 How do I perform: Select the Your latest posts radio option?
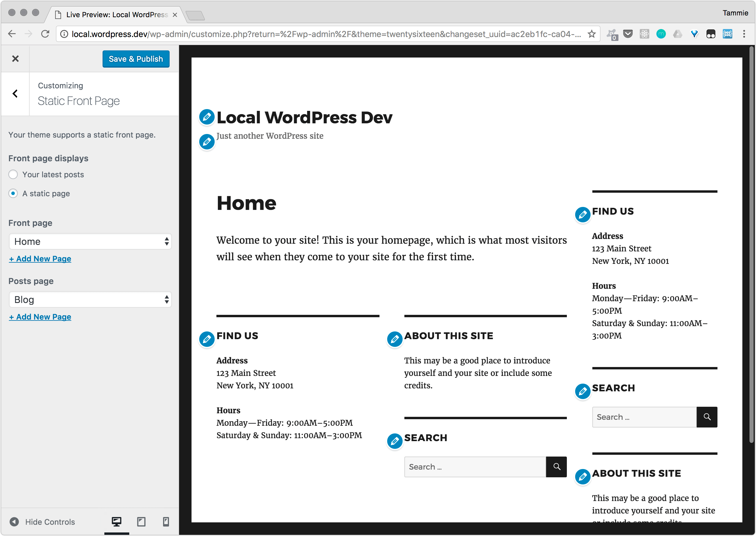(x=13, y=175)
